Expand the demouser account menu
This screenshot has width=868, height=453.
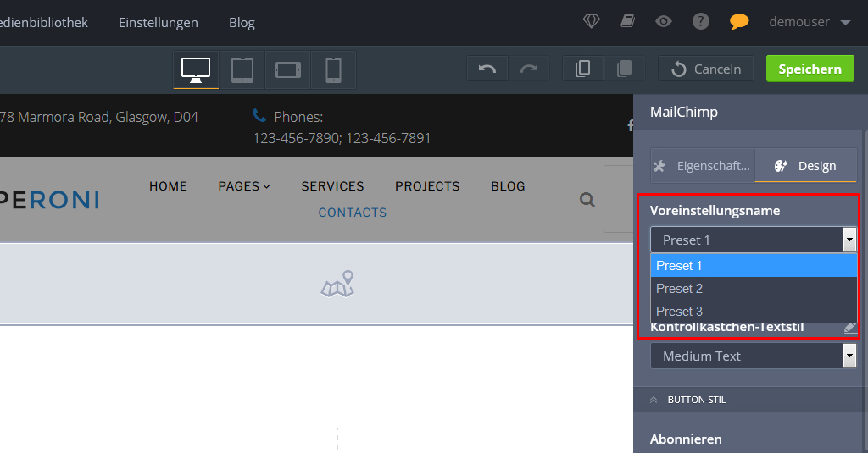810,22
